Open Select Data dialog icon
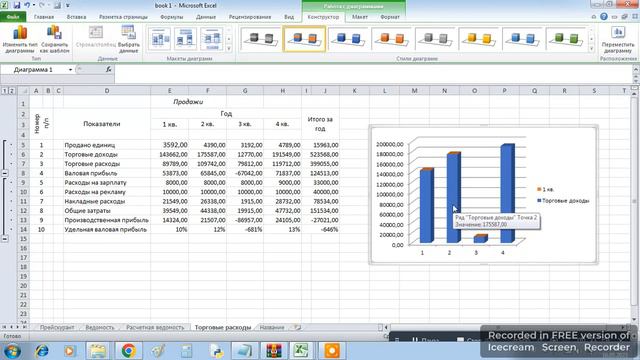This screenshot has height=360, width=640. click(x=129, y=33)
